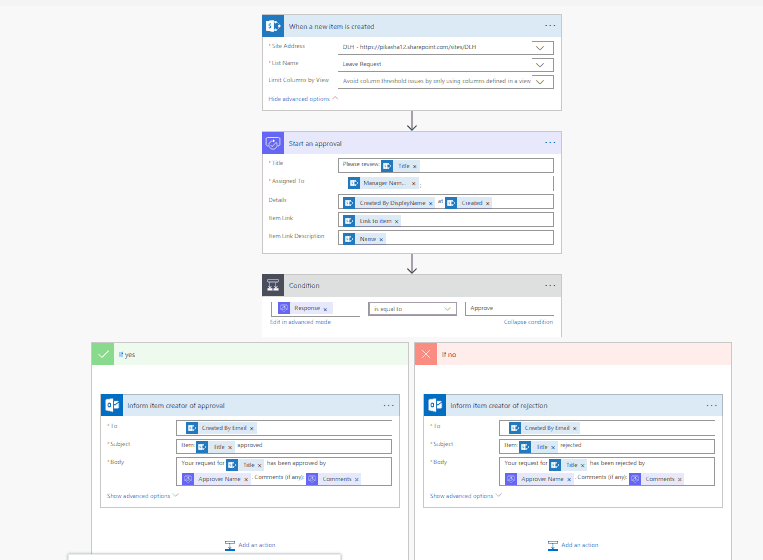The width and height of the screenshot is (763, 560).
Task: Open the ellipsis menu on Inform item creator of approval
Action: coord(388,405)
